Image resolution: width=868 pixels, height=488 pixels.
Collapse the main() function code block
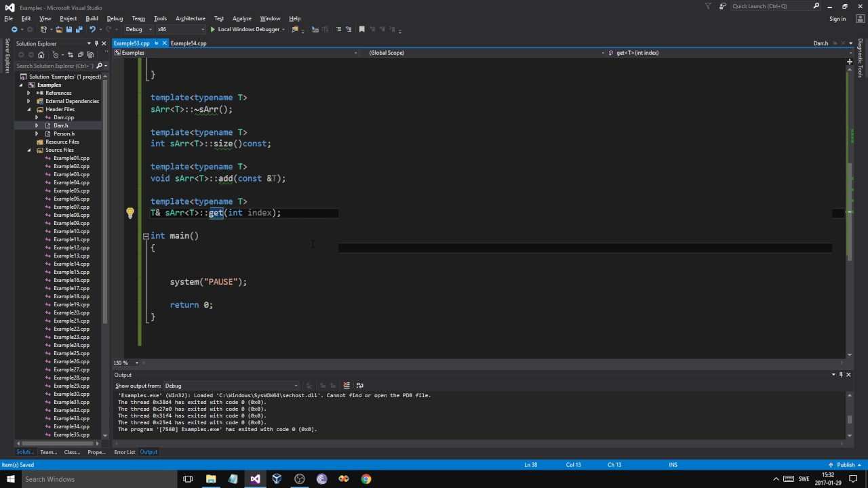tap(146, 236)
